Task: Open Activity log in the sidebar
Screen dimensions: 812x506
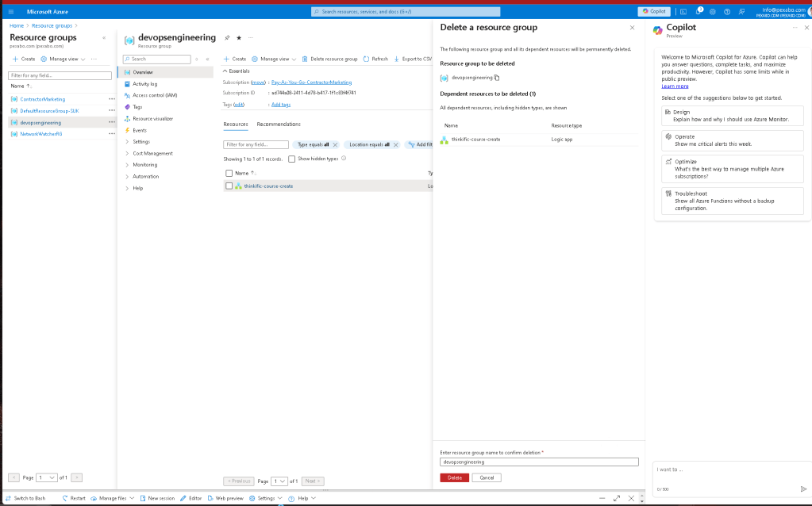Action: click(x=144, y=84)
